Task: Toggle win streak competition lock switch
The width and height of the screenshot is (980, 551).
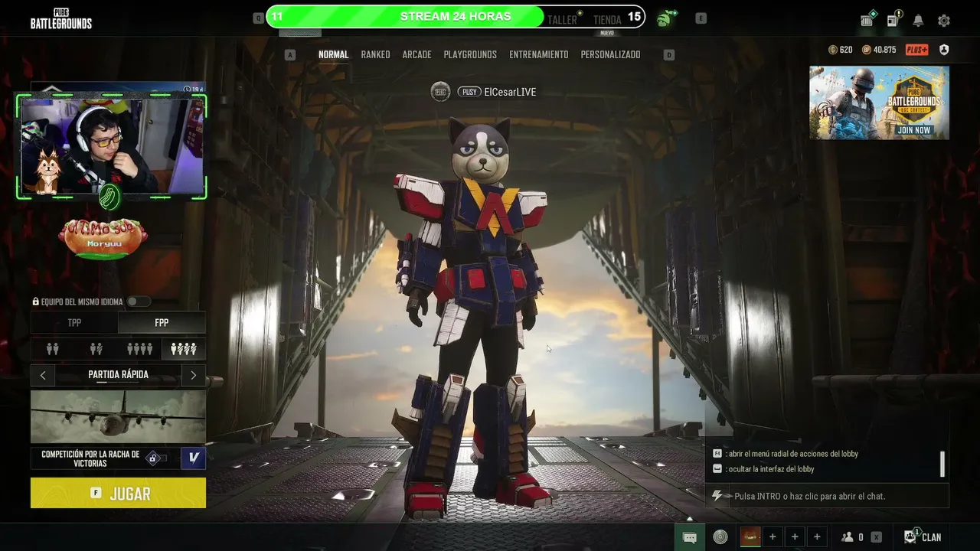Action: (x=156, y=458)
